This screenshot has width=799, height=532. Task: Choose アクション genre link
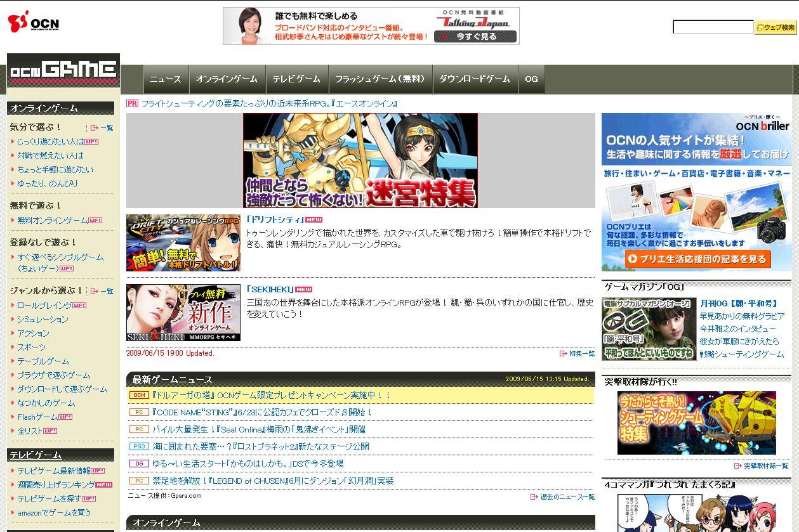pos(33,333)
